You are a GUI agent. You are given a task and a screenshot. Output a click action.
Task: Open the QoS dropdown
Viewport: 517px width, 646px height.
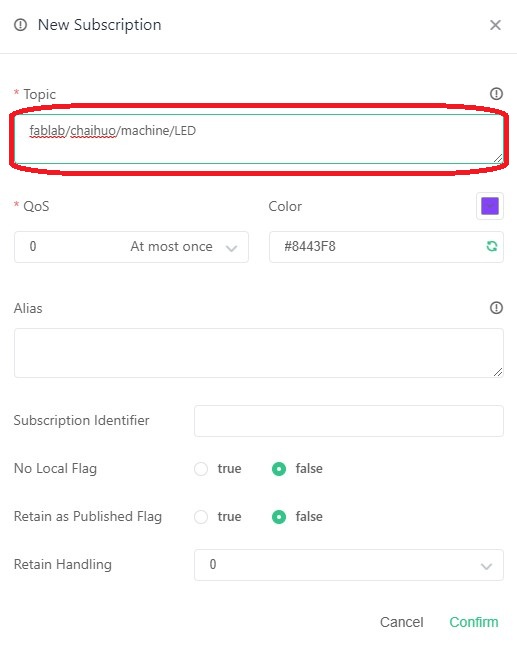coord(131,247)
